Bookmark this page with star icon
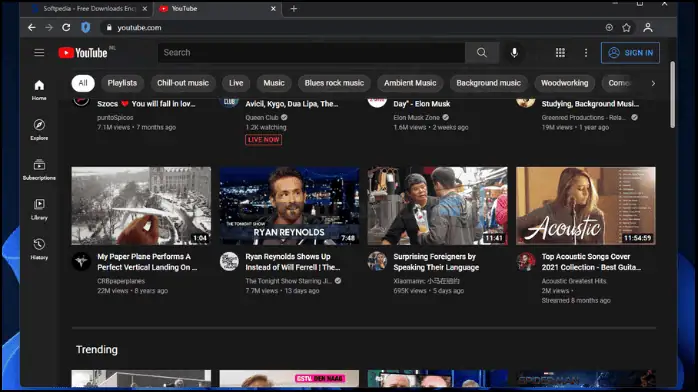 pyautogui.click(x=626, y=28)
